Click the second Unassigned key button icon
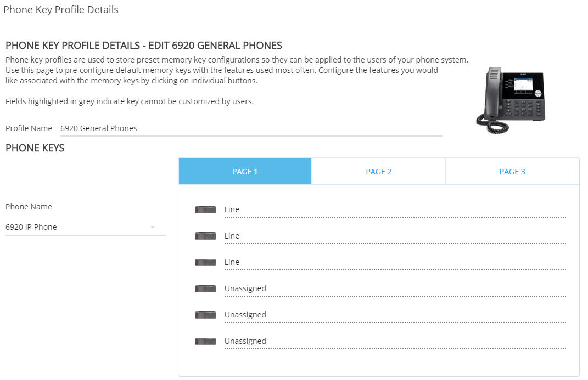588x380 pixels. (x=205, y=315)
